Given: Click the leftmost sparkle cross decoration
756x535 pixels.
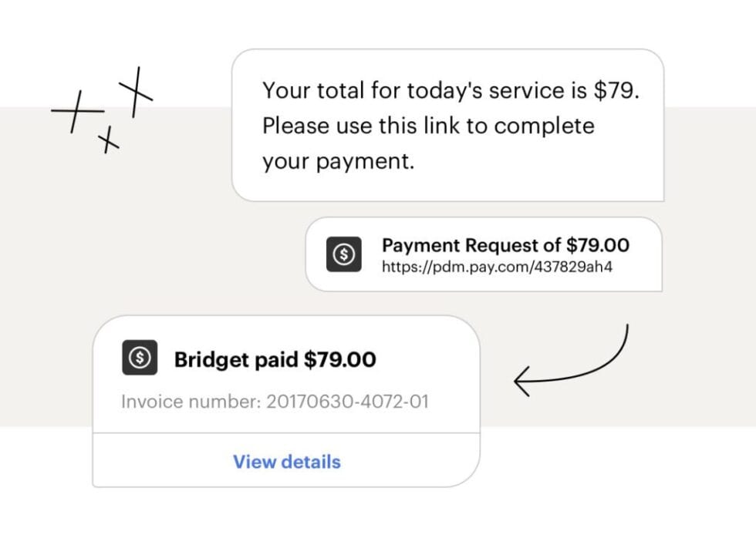Looking at the screenshot, I should (76, 112).
